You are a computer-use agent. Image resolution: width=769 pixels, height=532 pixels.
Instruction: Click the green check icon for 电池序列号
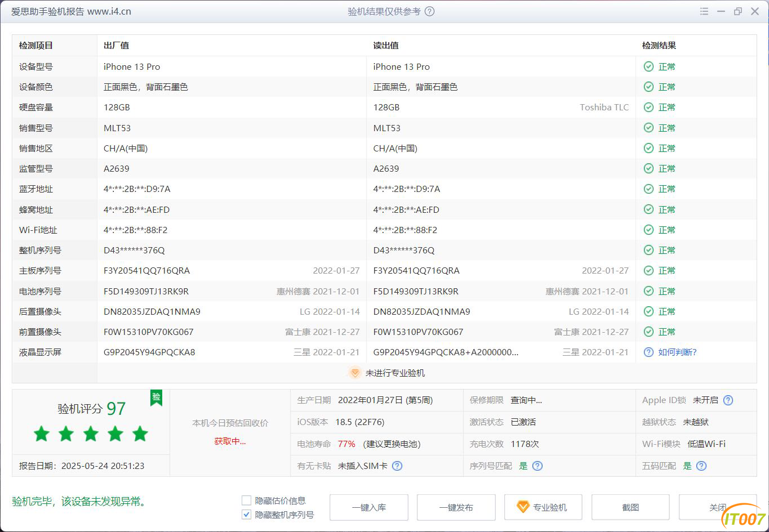648,291
